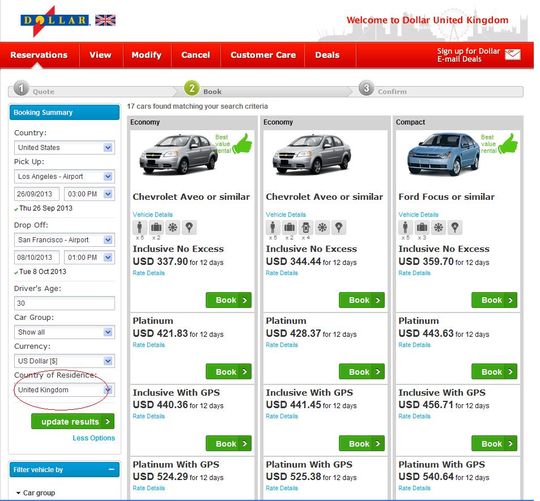Click best value thumbs-up on Ford Focus

[x=508, y=144]
